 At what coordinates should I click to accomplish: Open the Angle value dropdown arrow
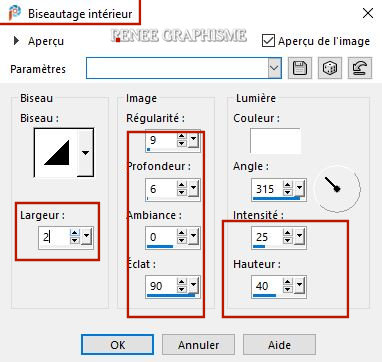299,189
